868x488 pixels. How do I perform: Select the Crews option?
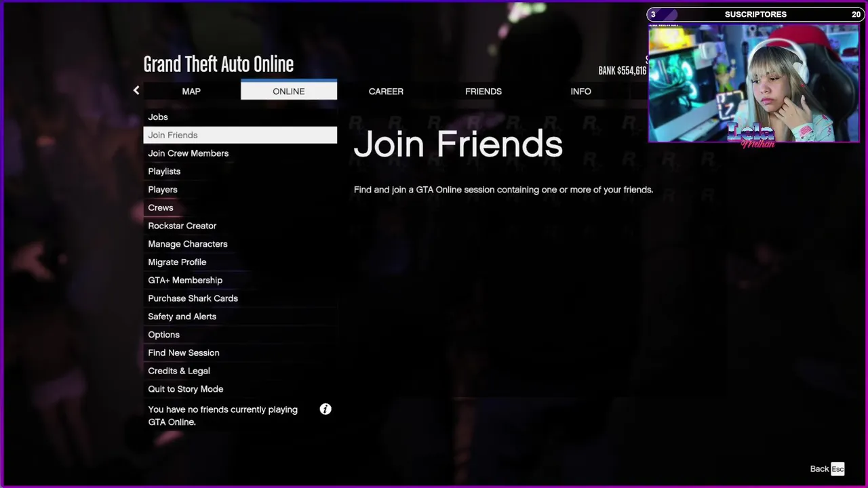coord(240,207)
